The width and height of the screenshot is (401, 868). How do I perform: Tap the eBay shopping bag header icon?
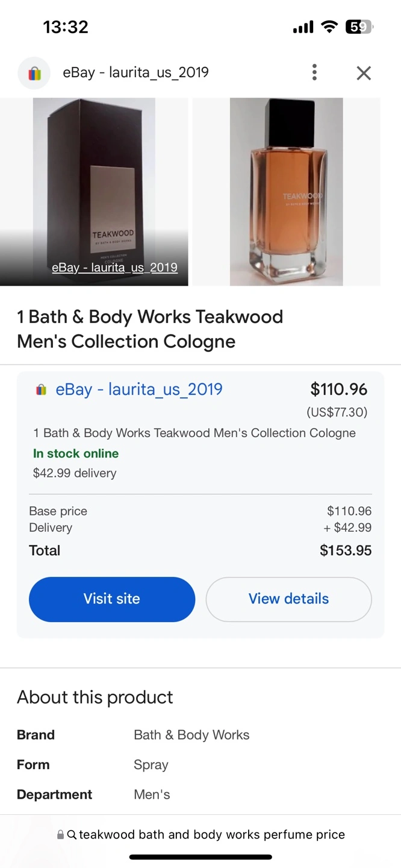[34, 73]
